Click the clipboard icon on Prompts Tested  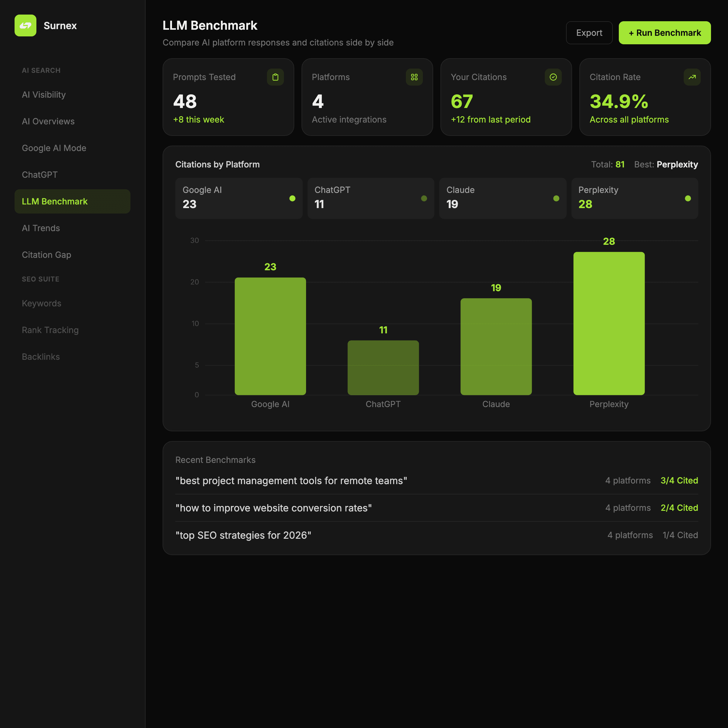(x=275, y=77)
